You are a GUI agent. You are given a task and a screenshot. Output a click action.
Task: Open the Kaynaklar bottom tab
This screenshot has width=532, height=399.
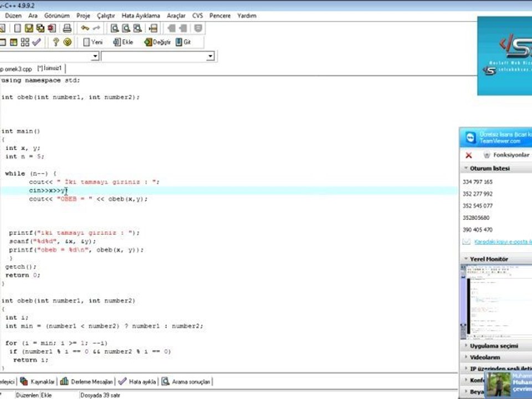tap(38, 382)
